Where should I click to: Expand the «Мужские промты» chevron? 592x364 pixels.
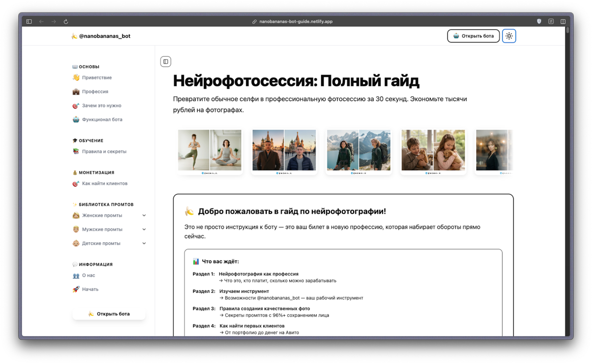pyautogui.click(x=144, y=229)
